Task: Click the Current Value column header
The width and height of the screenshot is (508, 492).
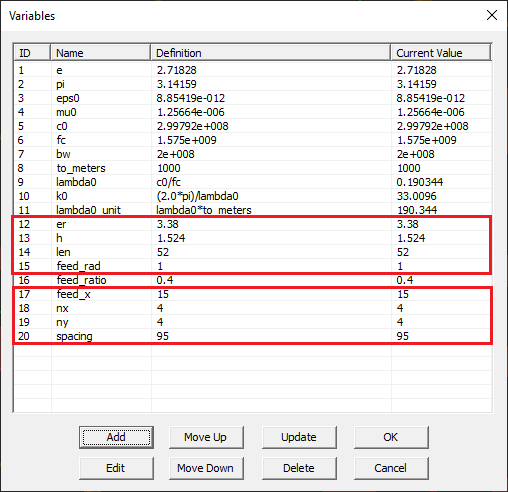Action: 441,53
